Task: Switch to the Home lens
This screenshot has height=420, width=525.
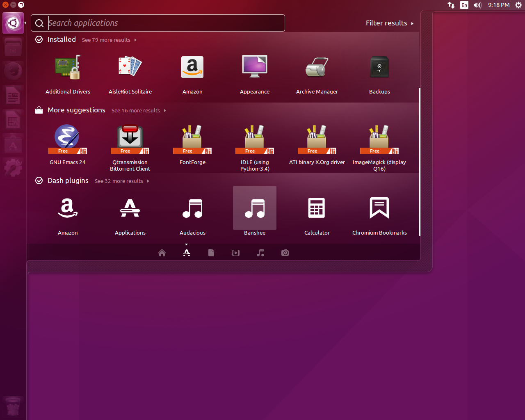Action: pyautogui.click(x=162, y=253)
